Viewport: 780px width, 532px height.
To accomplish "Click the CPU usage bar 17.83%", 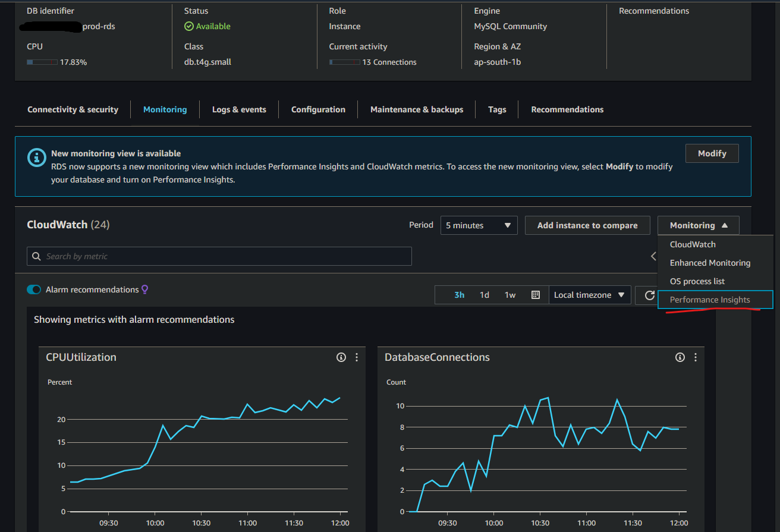I will [x=42, y=62].
